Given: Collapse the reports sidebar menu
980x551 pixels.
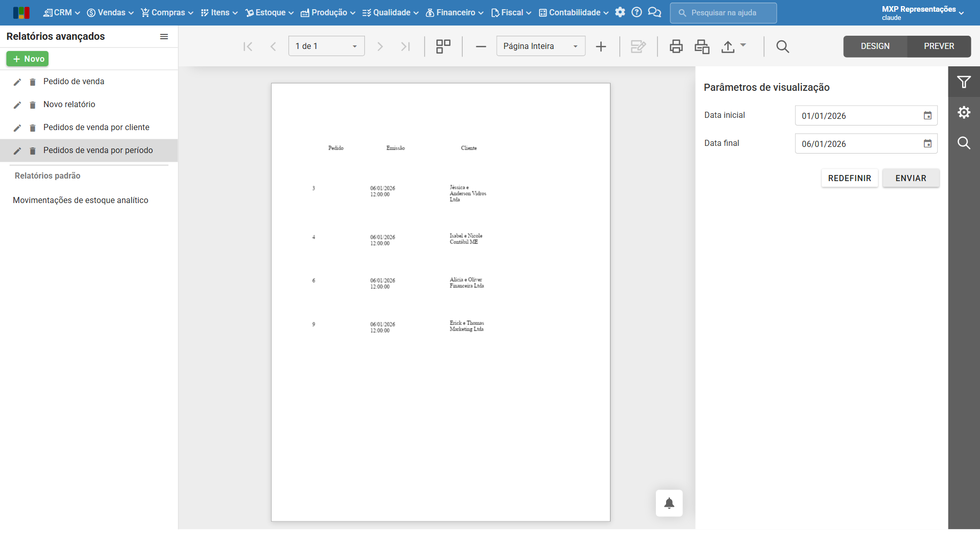Looking at the screenshot, I should [x=164, y=37].
